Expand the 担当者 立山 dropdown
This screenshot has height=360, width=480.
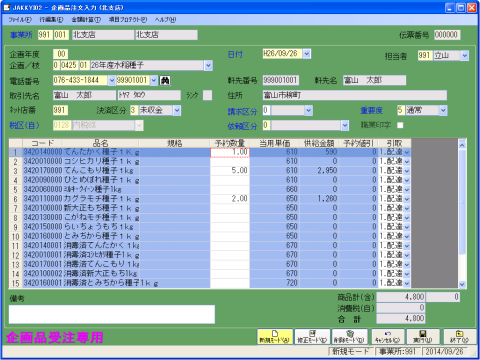tap(465, 56)
